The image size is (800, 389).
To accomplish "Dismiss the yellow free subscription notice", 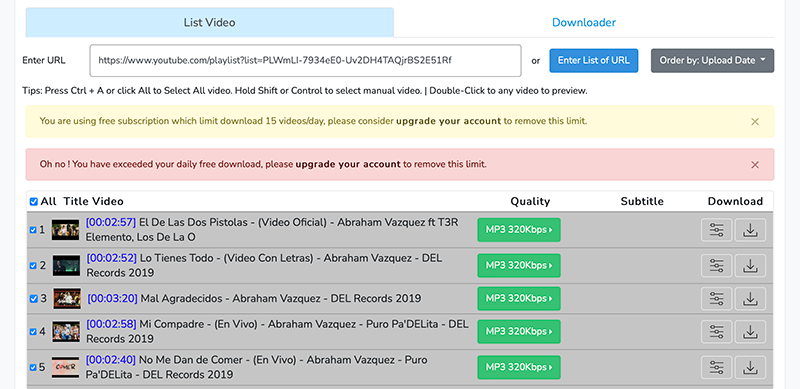I will click(755, 121).
